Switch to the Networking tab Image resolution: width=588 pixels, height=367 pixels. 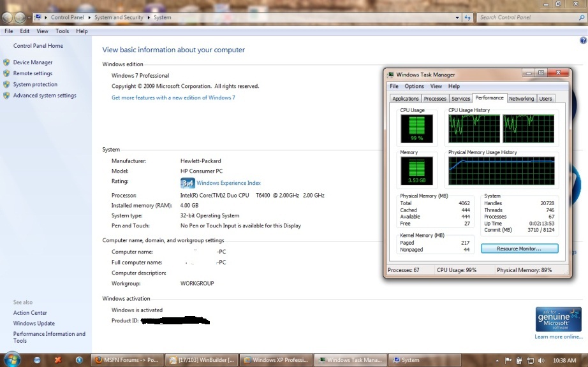click(x=521, y=99)
